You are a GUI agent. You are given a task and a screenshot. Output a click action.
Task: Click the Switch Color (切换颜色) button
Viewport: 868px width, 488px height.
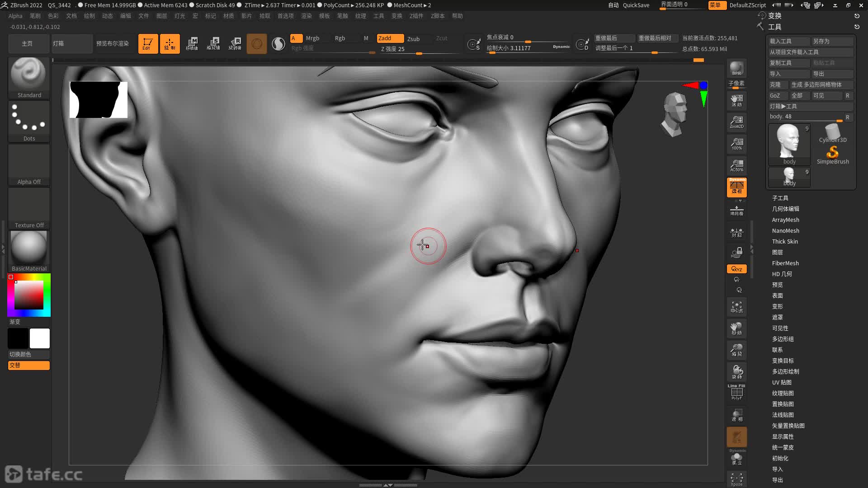29,354
